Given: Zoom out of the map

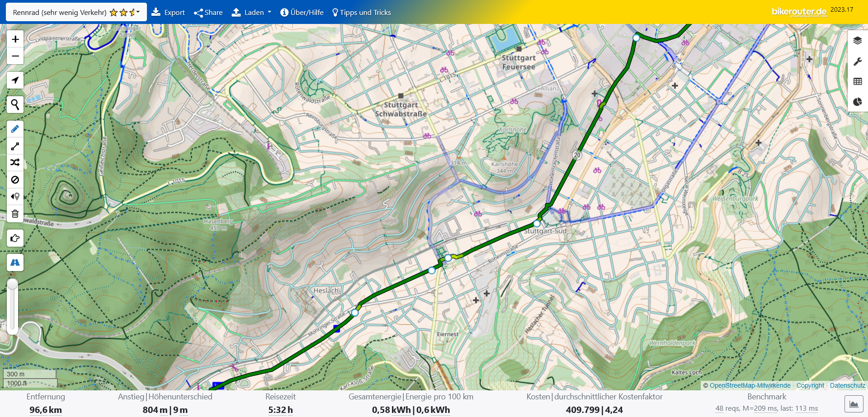Looking at the screenshot, I should (15, 56).
